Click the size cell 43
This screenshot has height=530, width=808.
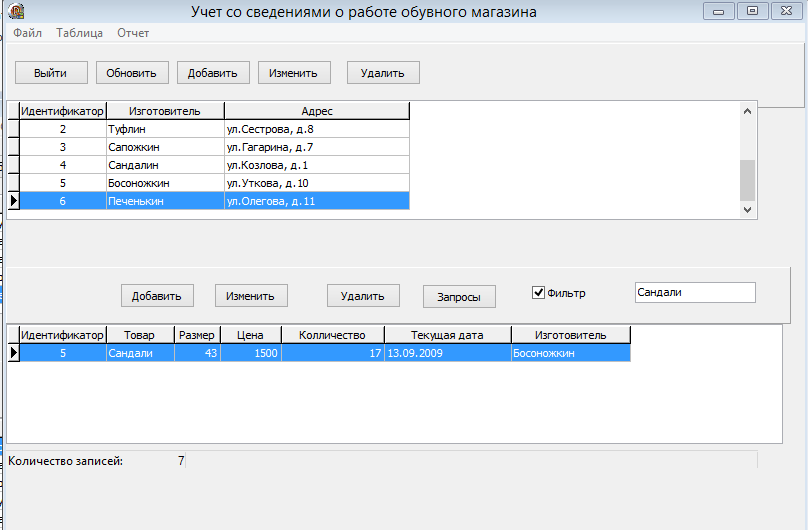point(197,353)
